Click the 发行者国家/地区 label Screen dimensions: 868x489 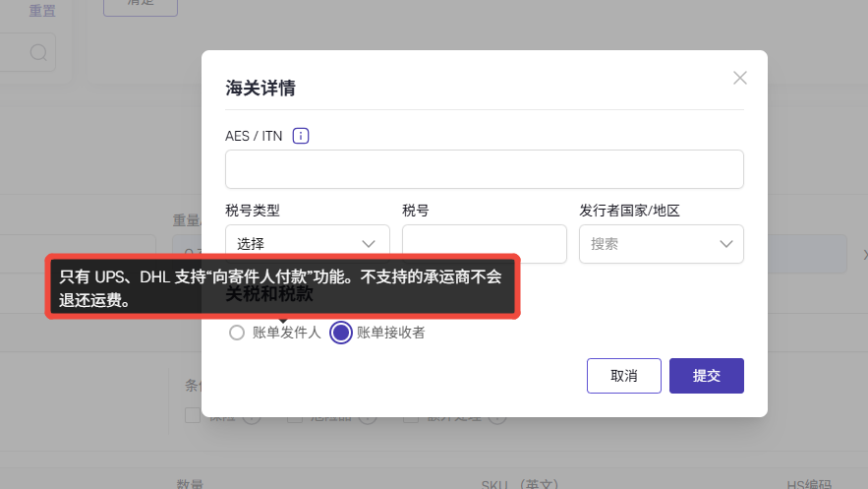click(x=629, y=211)
